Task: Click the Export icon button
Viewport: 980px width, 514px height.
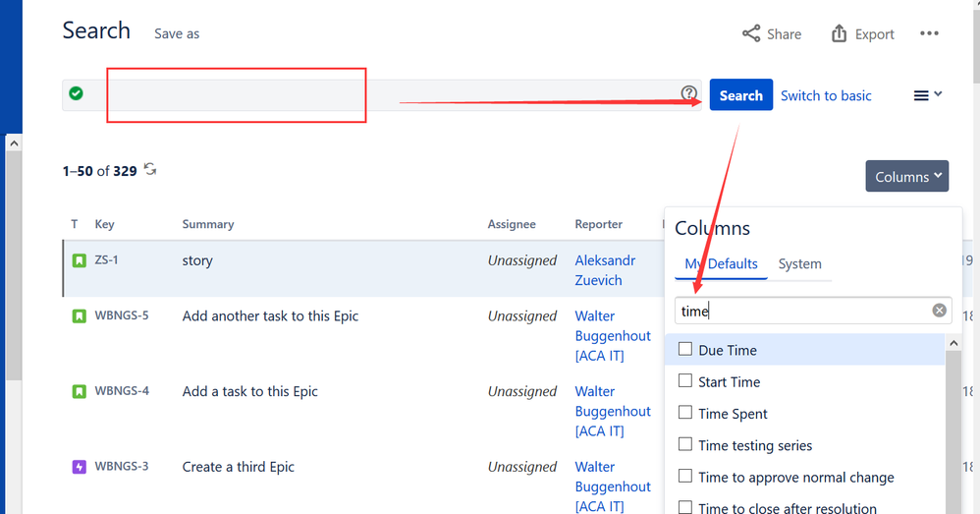Action: [862, 33]
